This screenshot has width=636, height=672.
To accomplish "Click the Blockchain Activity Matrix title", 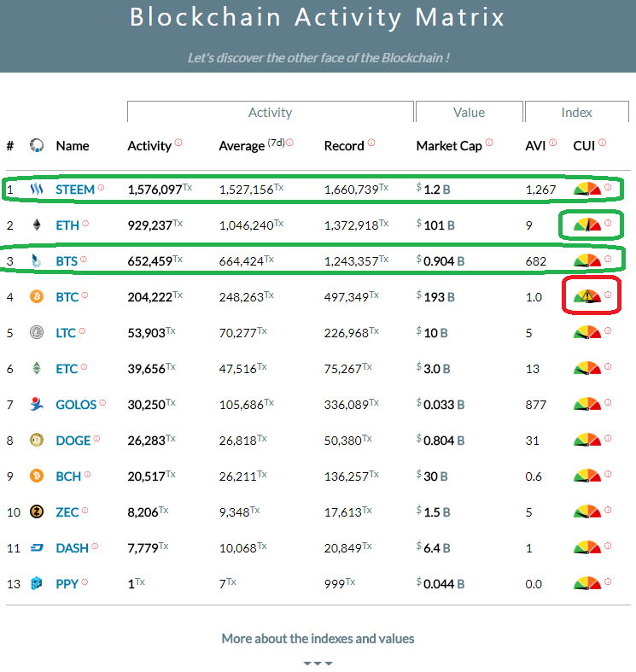I will tap(318, 17).
